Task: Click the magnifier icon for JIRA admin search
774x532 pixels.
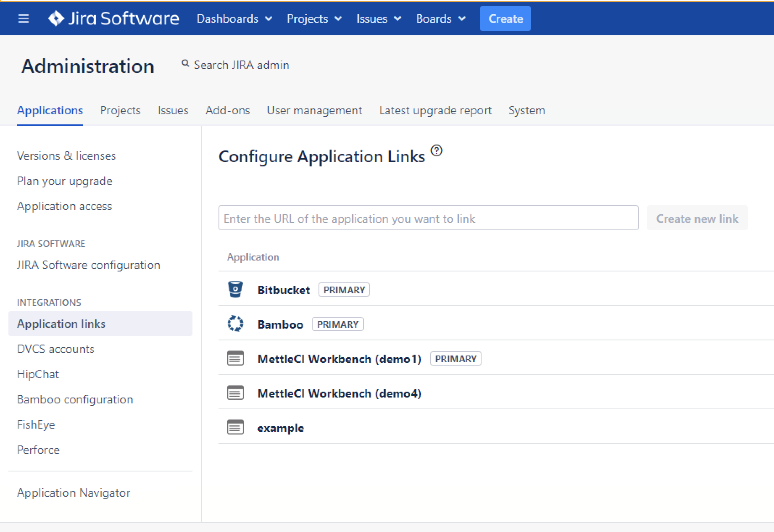Action: pos(185,63)
